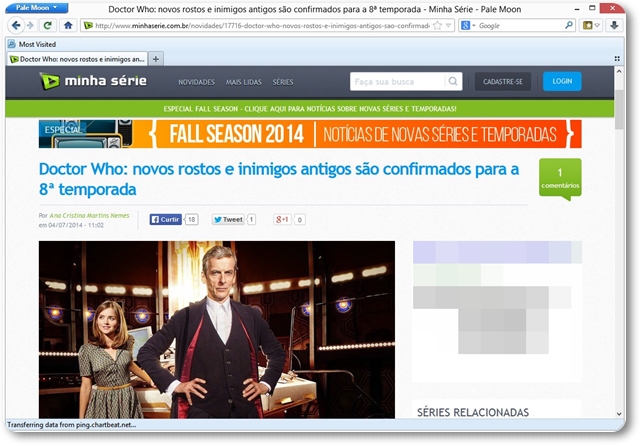Minimize the Pale Moon window
This screenshot has height=446, width=640.
tap(577, 9)
